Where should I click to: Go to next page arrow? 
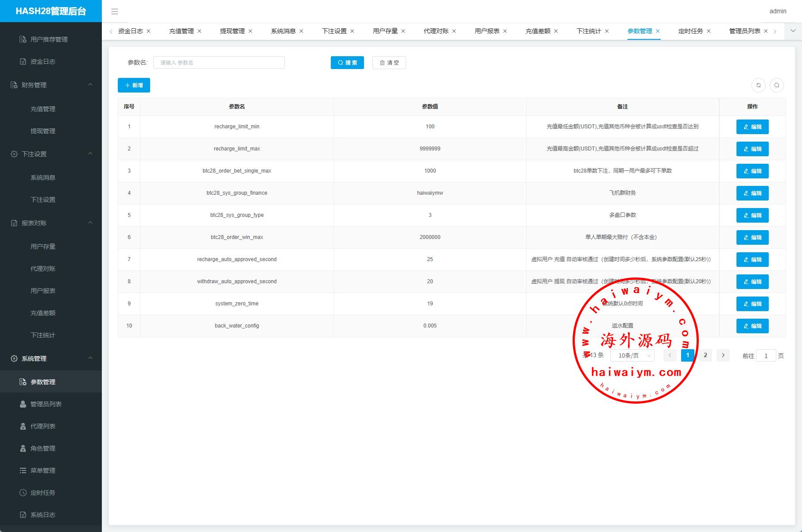tap(723, 355)
